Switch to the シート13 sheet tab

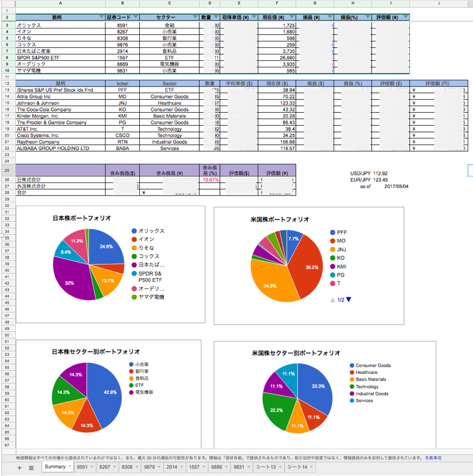point(269,467)
